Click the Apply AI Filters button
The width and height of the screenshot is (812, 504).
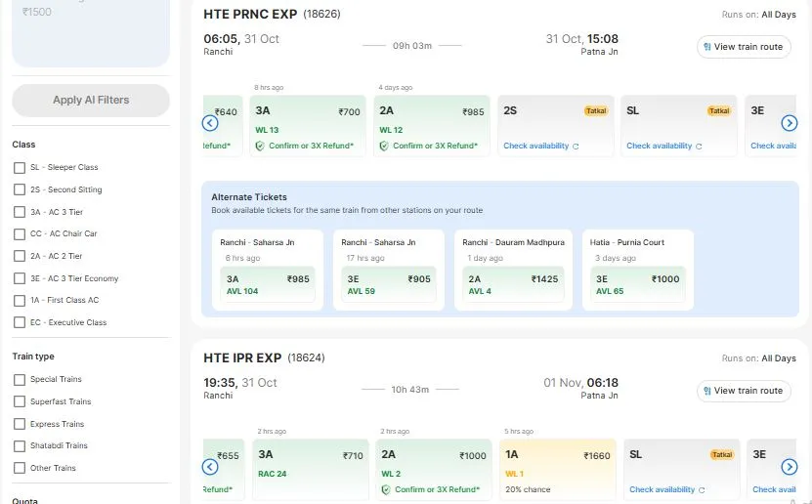click(91, 100)
